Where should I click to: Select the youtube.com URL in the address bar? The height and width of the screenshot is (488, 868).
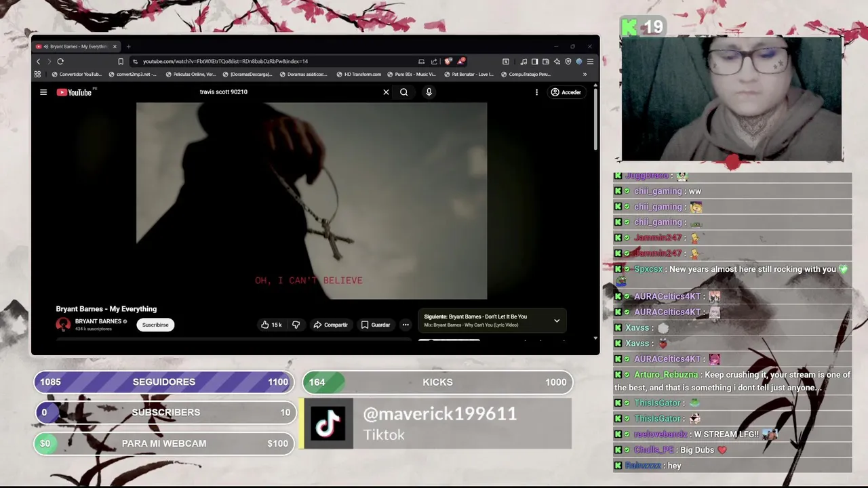tap(225, 61)
